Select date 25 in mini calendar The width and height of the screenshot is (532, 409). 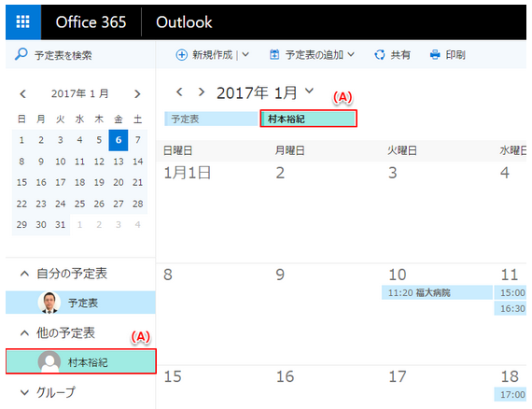(79, 204)
